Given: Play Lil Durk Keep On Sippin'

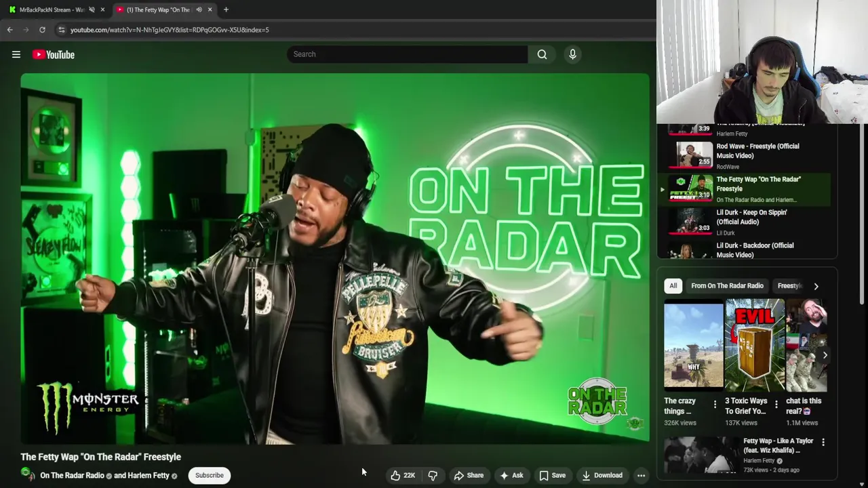Looking at the screenshot, I should tap(690, 220).
